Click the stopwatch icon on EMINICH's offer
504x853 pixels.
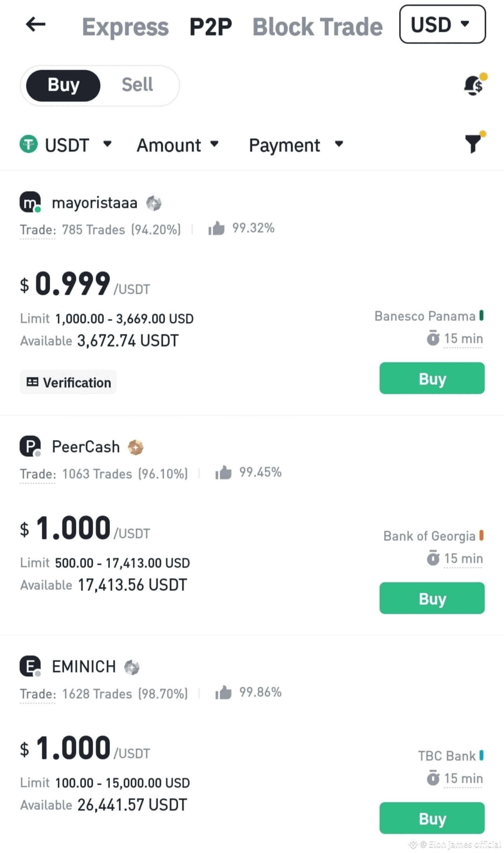pos(434,778)
